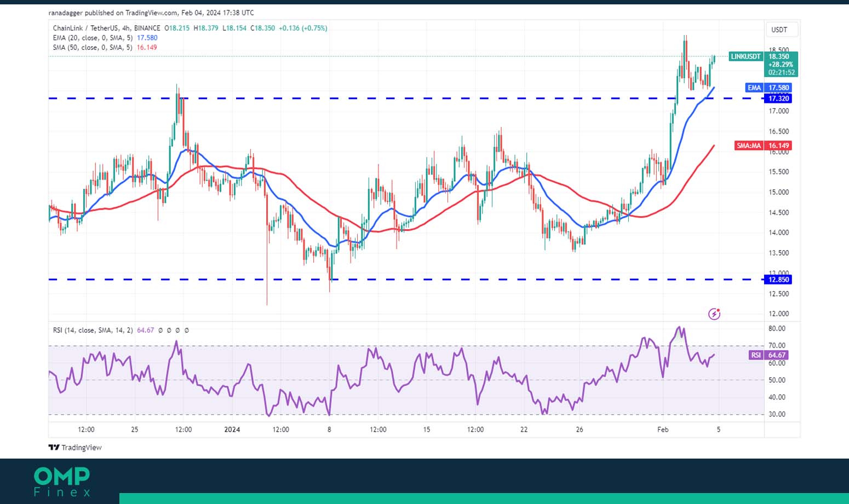Image resolution: width=849 pixels, height=504 pixels.
Task: Click the '26' date on time axis
Action: [x=580, y=430]
